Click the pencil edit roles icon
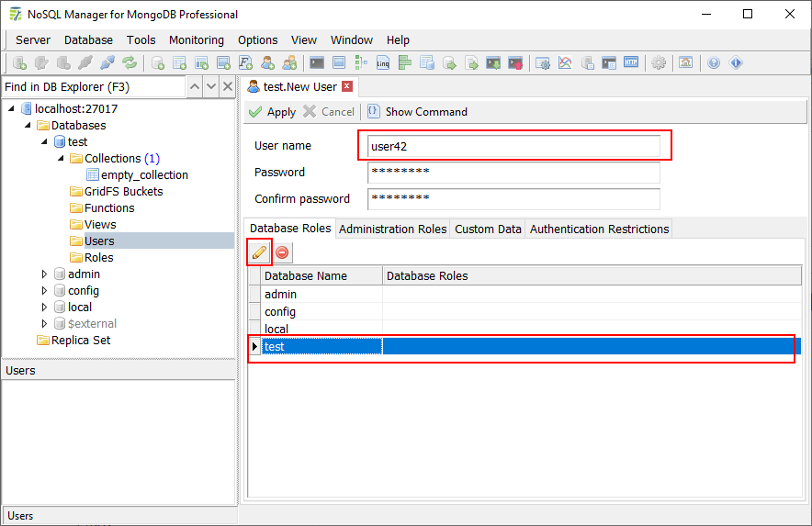This screenshot has width=812, height=526. pyautogui.click(x=260, y=252)
